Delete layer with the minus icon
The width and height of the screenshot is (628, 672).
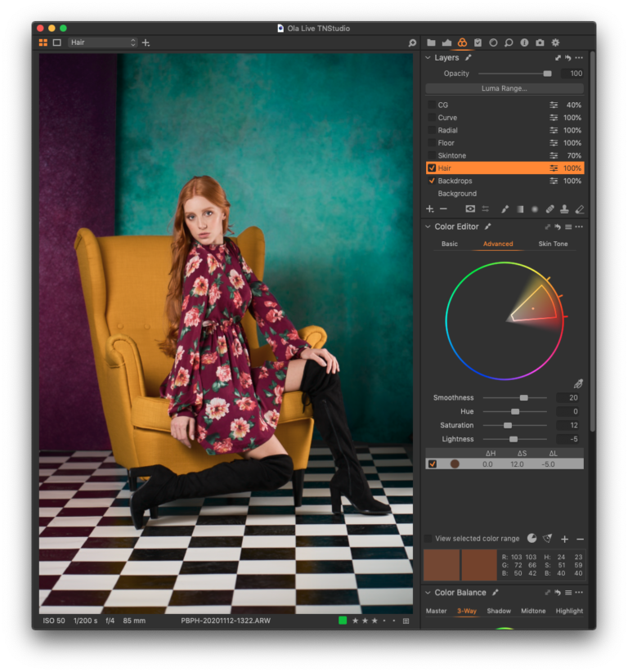tap(443, 209)
